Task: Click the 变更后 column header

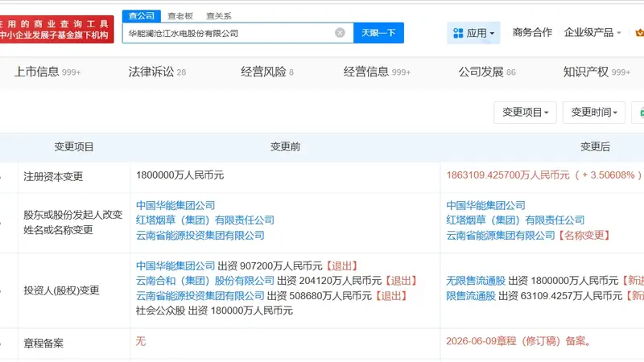Action: point(595,147)
